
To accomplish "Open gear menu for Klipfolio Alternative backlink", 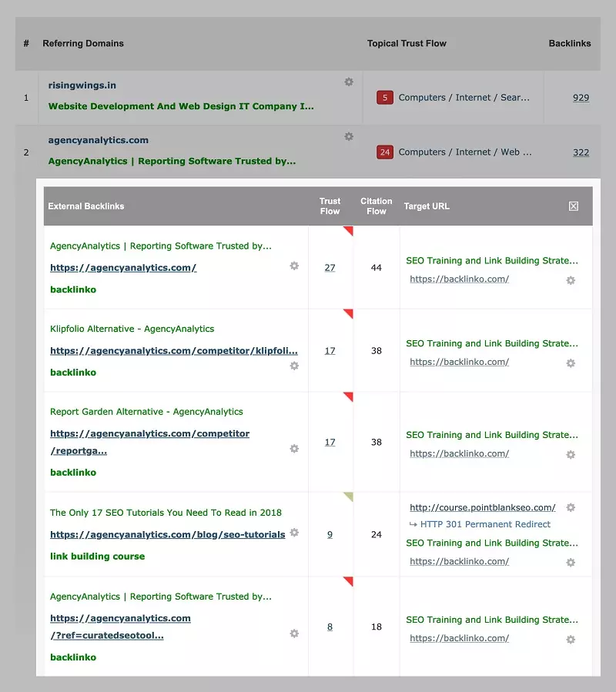I will pyautogui.click(x=294, y=366).
